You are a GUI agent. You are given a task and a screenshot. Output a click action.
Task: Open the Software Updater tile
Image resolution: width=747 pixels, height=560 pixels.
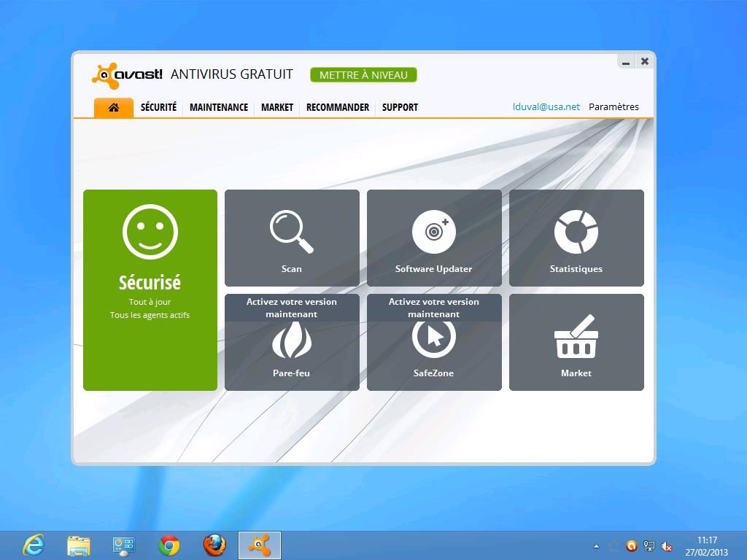[x=434, y=238]
